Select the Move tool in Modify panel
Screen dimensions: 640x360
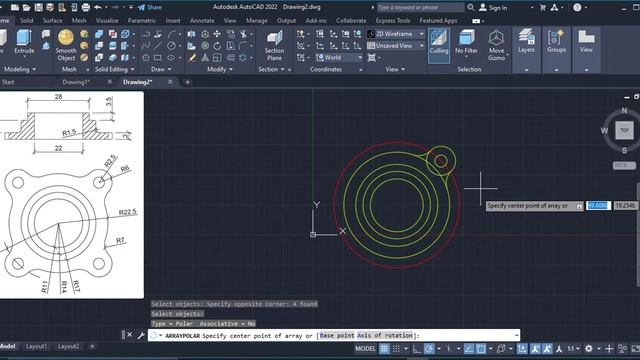pos(217,34)
